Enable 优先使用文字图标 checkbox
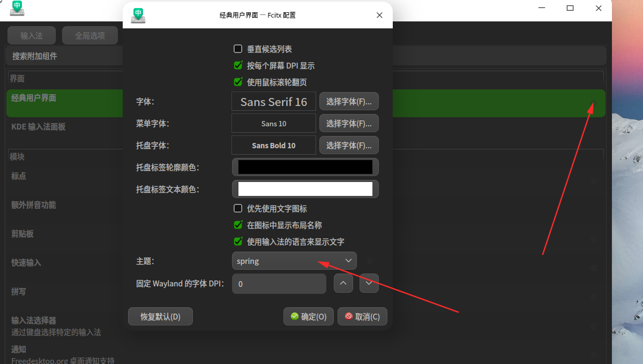This screenshot has height=364, width=643. click(238, 209)
